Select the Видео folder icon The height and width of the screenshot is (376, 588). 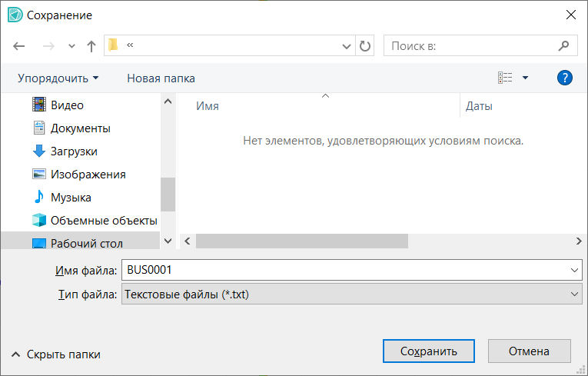tap(39, 105)
